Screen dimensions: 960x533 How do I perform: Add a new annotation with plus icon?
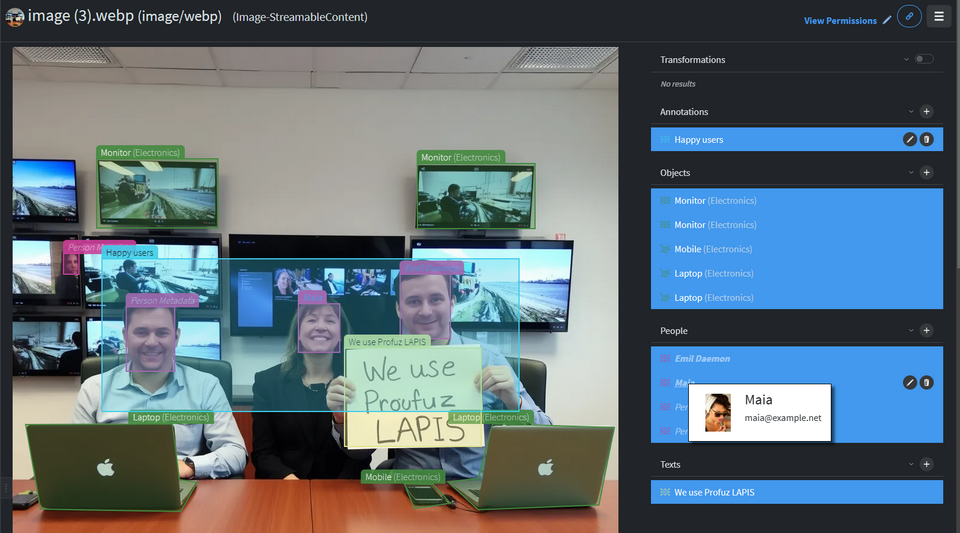click(x=926, y=112)
